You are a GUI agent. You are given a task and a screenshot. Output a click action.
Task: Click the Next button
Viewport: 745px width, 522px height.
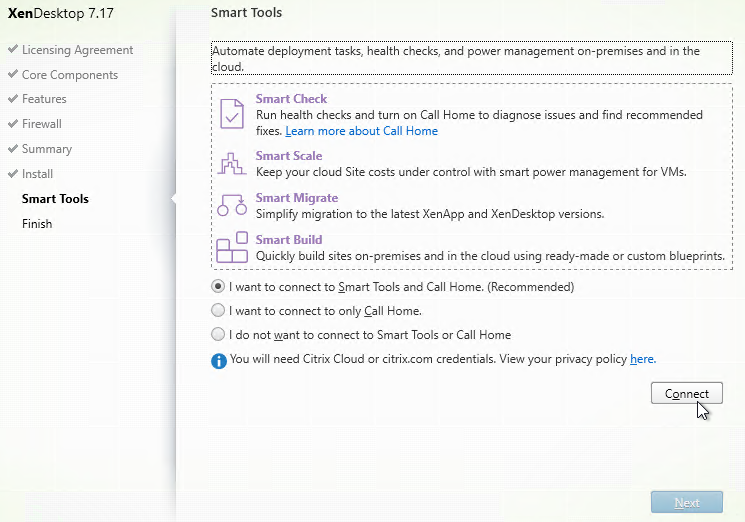pos(687,502)
